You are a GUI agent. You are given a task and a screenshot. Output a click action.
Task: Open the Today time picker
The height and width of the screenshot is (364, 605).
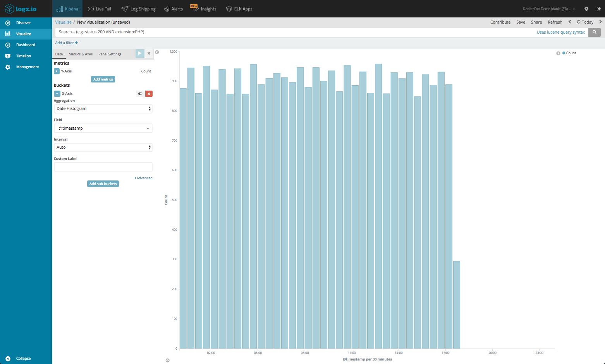(585, 22)
